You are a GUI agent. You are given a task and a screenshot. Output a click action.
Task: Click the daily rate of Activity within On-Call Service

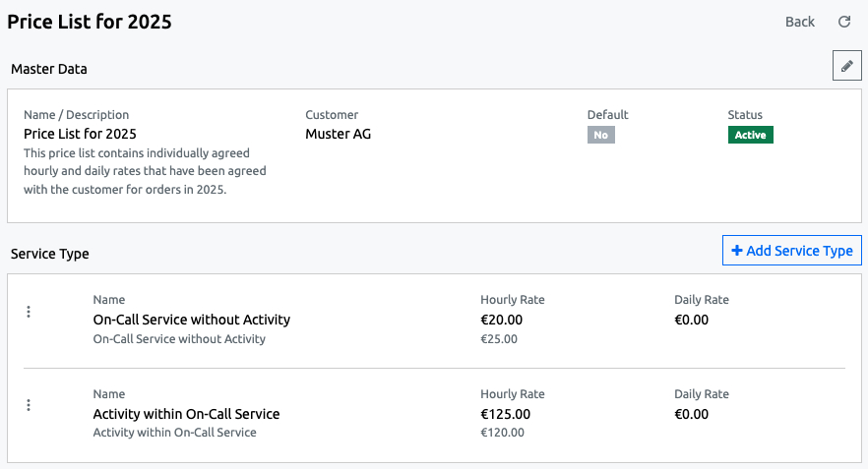[x=692, y=414]
